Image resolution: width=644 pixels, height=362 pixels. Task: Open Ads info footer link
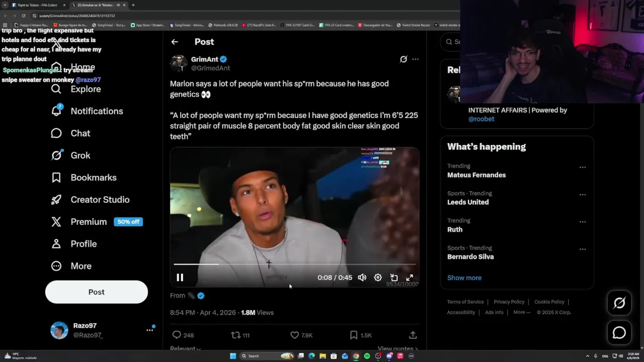[x=494, y=312]
